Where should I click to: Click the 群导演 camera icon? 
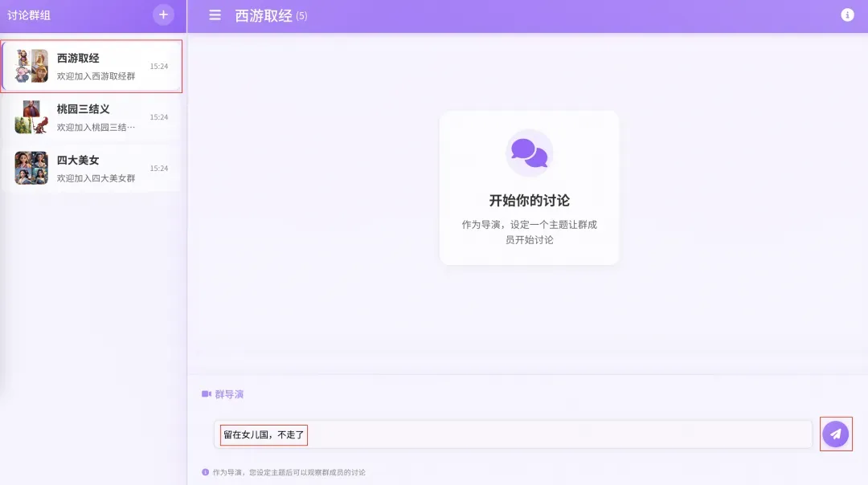point(207,394)
